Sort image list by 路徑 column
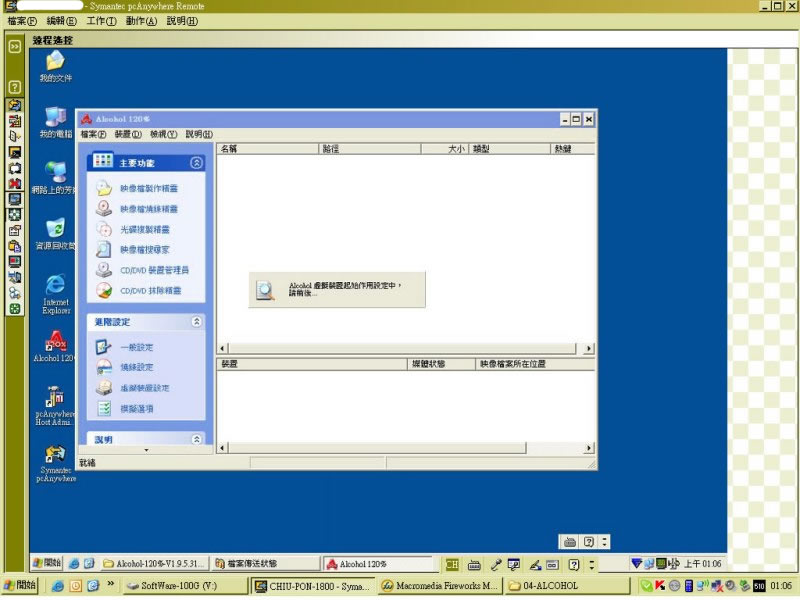Screen dimensions: 800x600 point(370,149)
